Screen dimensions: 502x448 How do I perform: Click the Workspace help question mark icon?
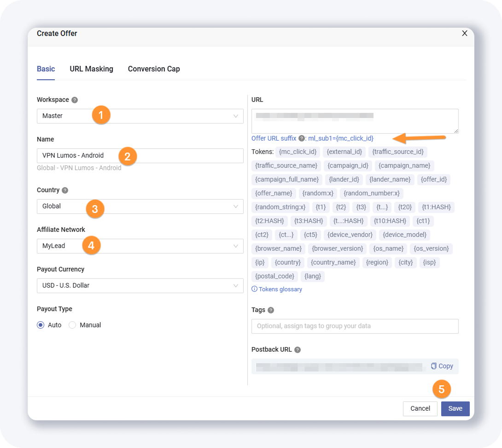tap(75, 100)
